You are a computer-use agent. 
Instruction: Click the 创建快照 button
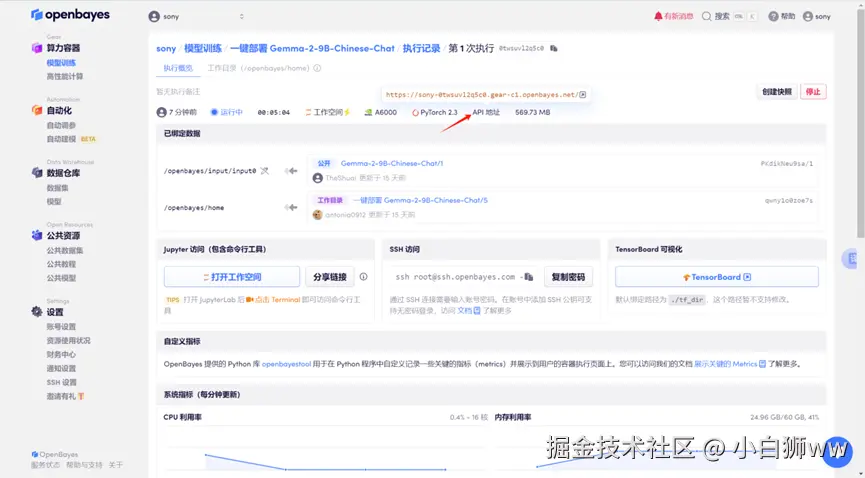(777, 92)
